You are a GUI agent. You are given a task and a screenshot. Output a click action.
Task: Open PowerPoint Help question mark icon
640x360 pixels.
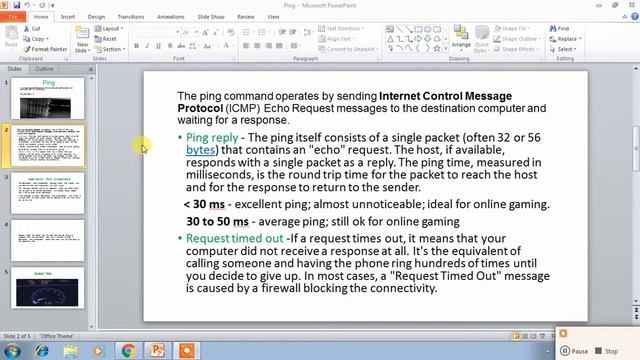tap(635, 17)
